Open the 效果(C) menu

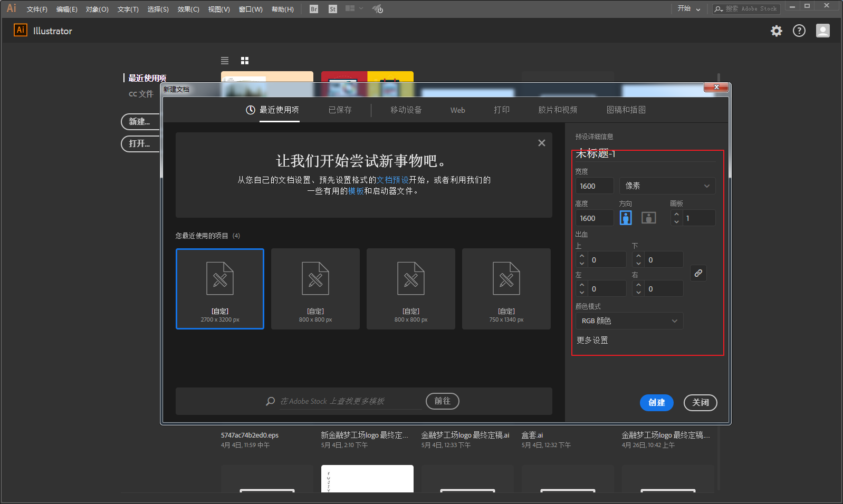pos(188,9)
